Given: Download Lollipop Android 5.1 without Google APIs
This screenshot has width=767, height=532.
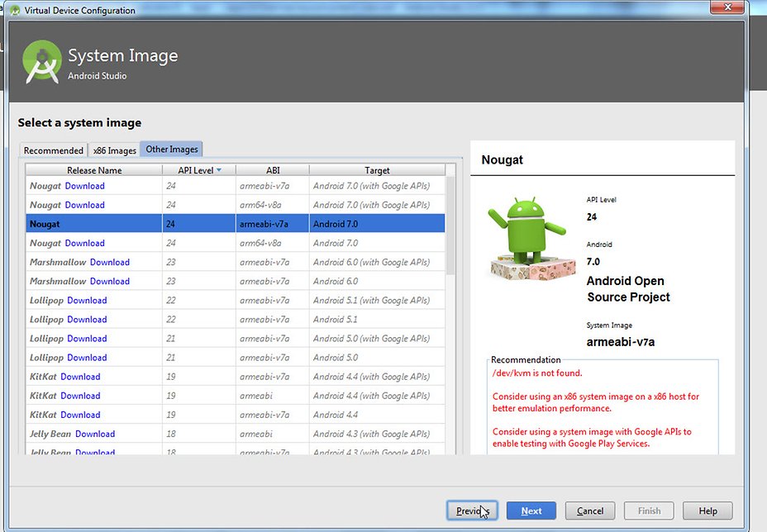Looking at the screenshot, I should pos(87,320).
